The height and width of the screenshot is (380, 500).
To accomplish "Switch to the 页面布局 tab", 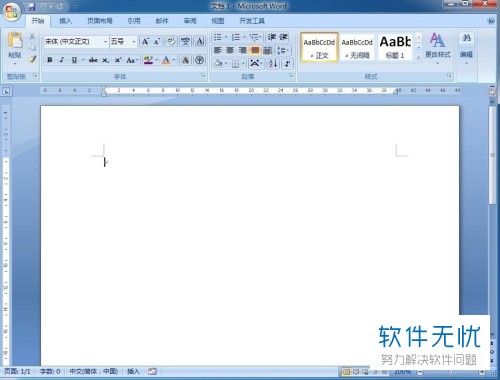I will pyautogui.click(x=100, y=21).
